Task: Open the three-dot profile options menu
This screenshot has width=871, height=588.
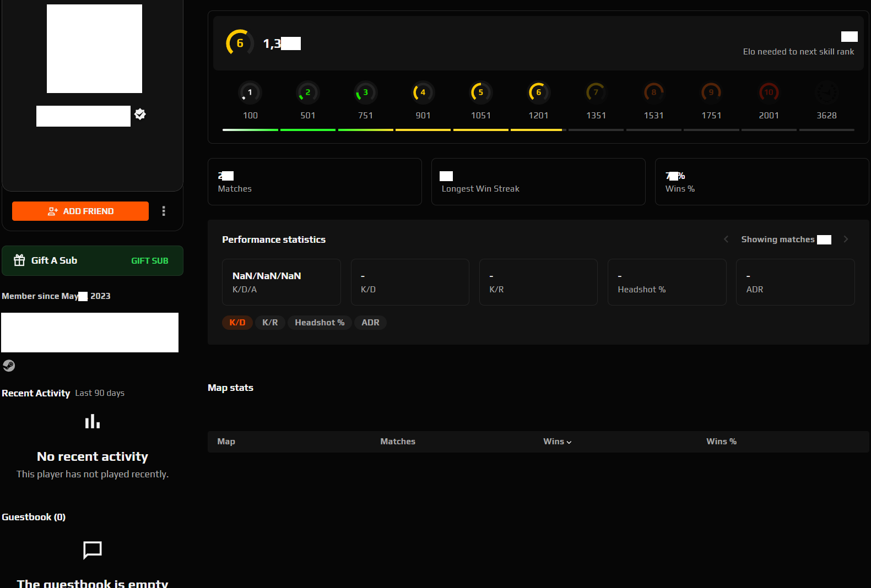Action: pos(164,211)
